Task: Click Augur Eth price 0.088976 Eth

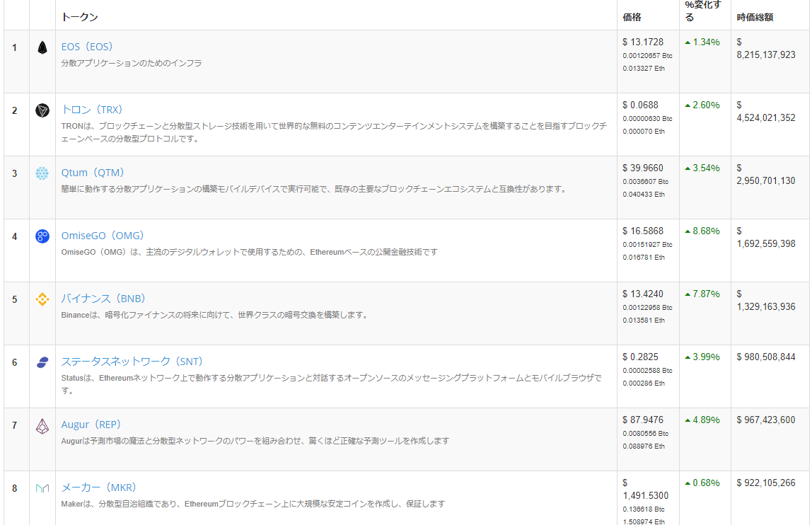Action: click(x=644, y=446)
